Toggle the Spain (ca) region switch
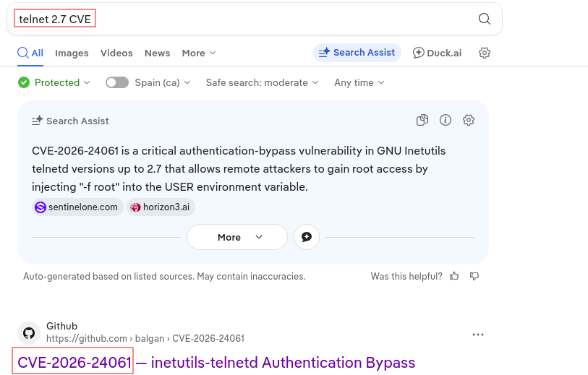Screen dimensions: 588x375 pos(117,82)
